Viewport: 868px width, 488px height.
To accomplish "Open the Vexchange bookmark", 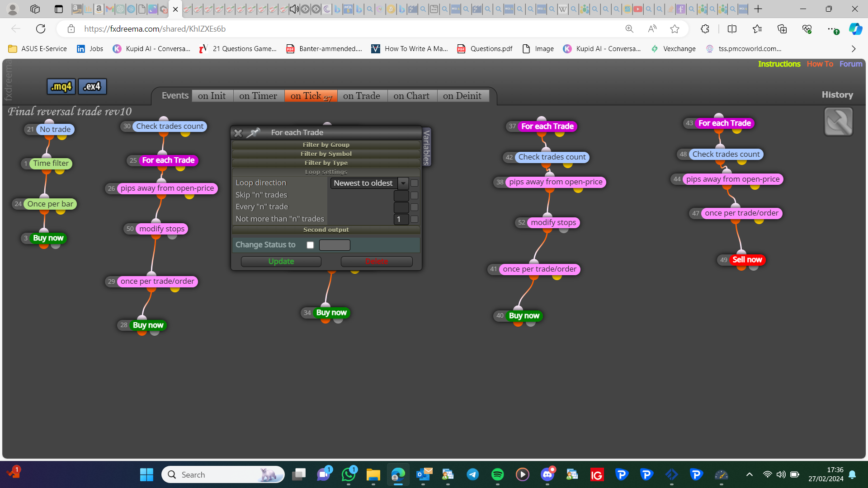I will pyautogui.click(x=673, y=49).
